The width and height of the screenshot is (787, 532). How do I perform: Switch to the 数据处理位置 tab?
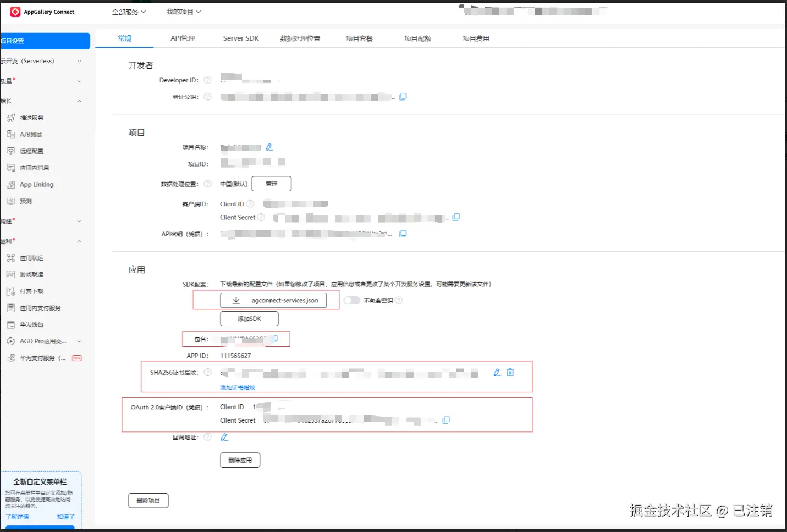coord(300,38)
